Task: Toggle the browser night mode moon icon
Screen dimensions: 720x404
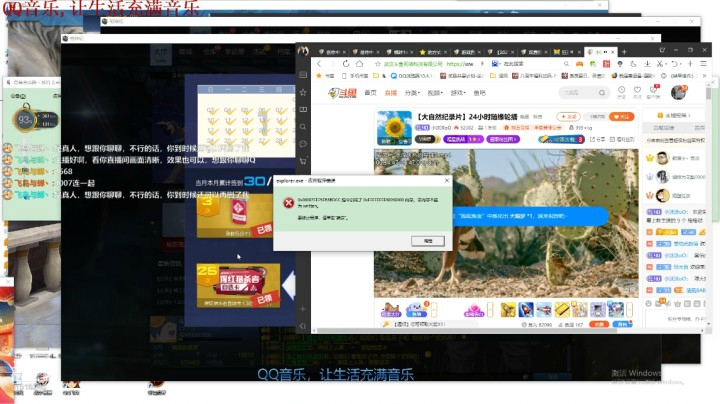Action: point(633,64)
